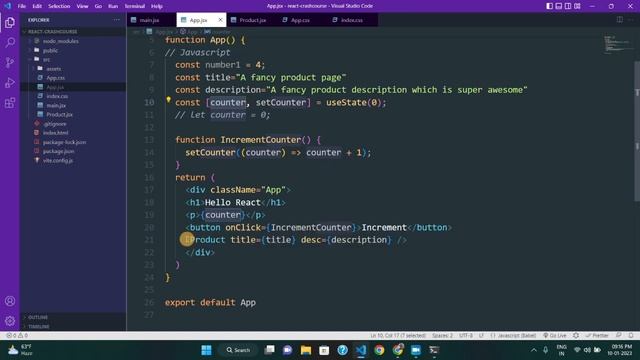Screen dimensions: 640x360
Task: Open index.html in the explorer tree
Action: click(56, 133)
